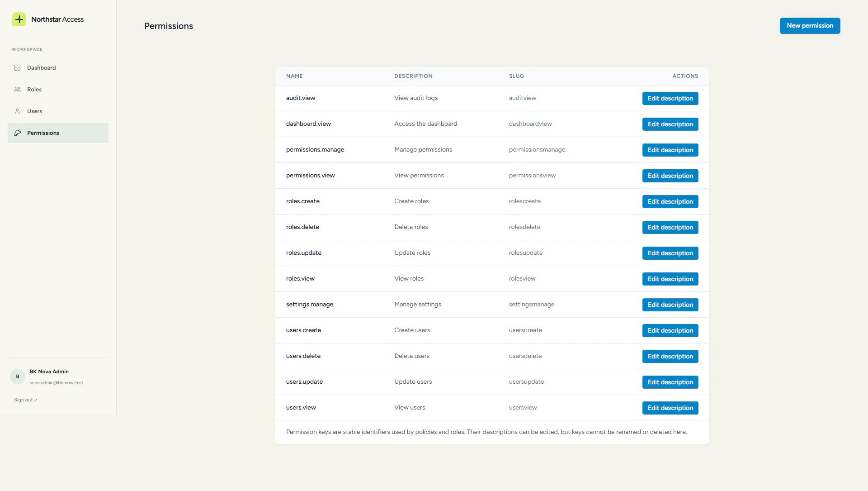Edit description for users.delete

(x=670, y=357)
